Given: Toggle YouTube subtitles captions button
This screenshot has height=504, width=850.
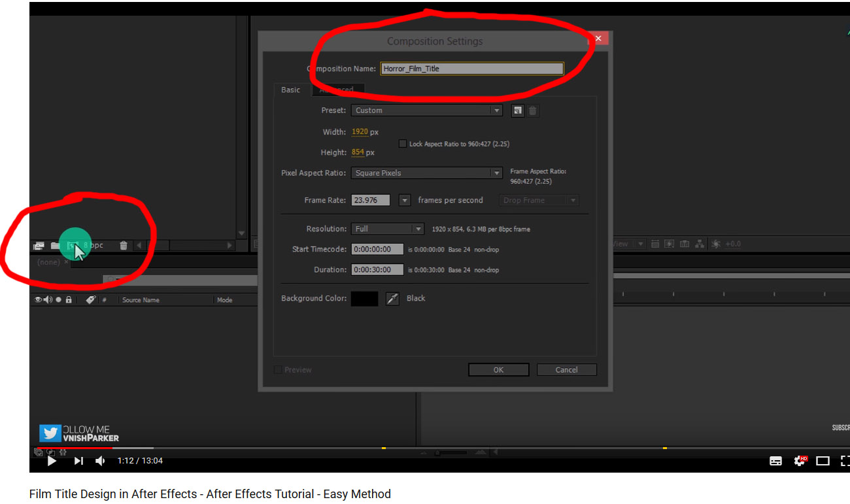Looking at the screenshot, I should [775, 461].
